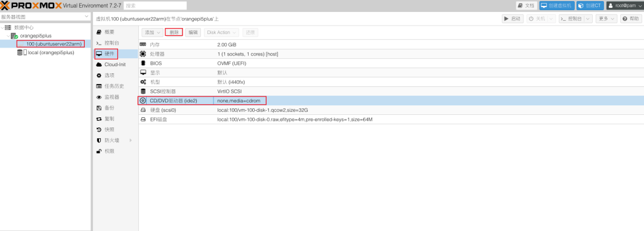Expand the 更多 menu

pyautogui.click(x=607, y=19)
